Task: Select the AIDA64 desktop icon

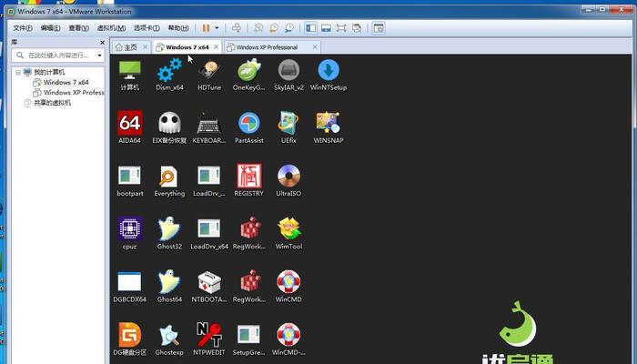Action: [129, 127]
